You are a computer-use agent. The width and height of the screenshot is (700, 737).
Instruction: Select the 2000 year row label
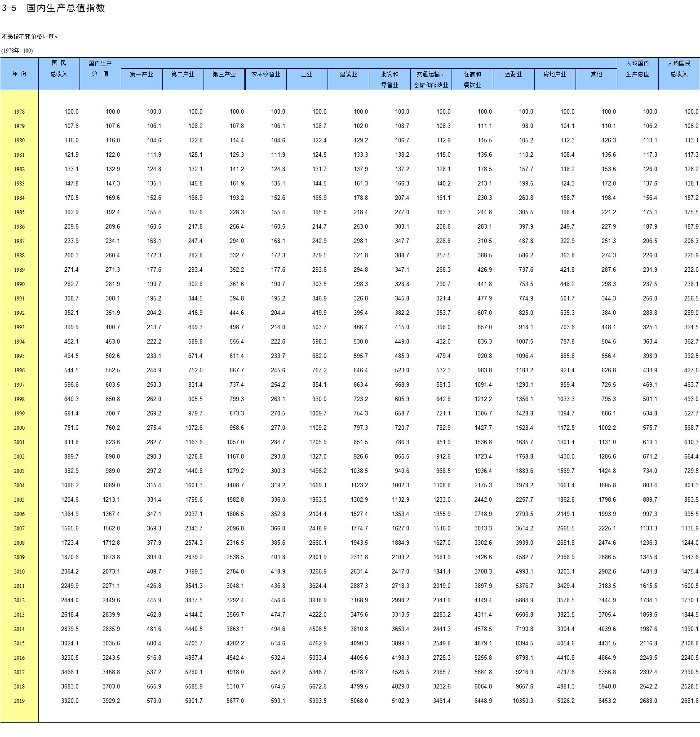pos(19,428)
